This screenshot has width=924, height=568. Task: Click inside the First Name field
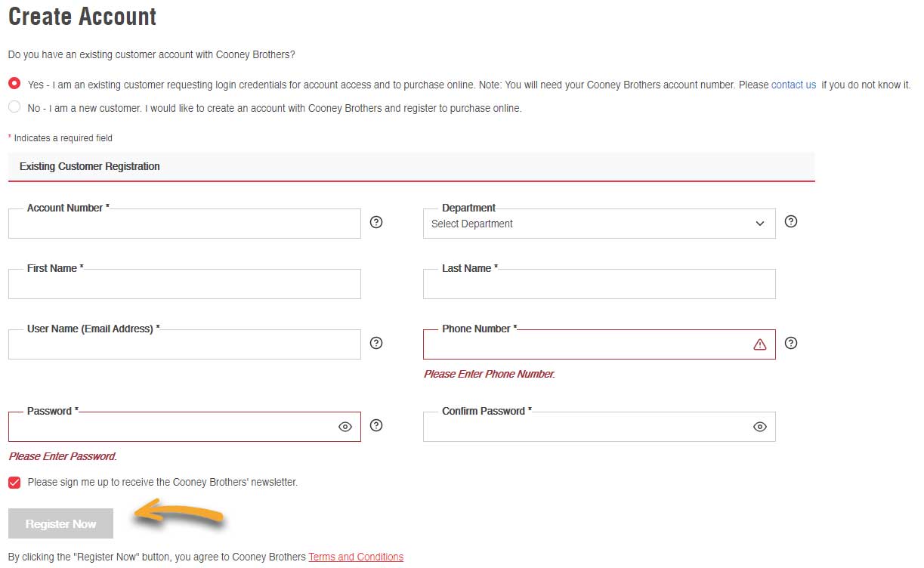(184, 283)
